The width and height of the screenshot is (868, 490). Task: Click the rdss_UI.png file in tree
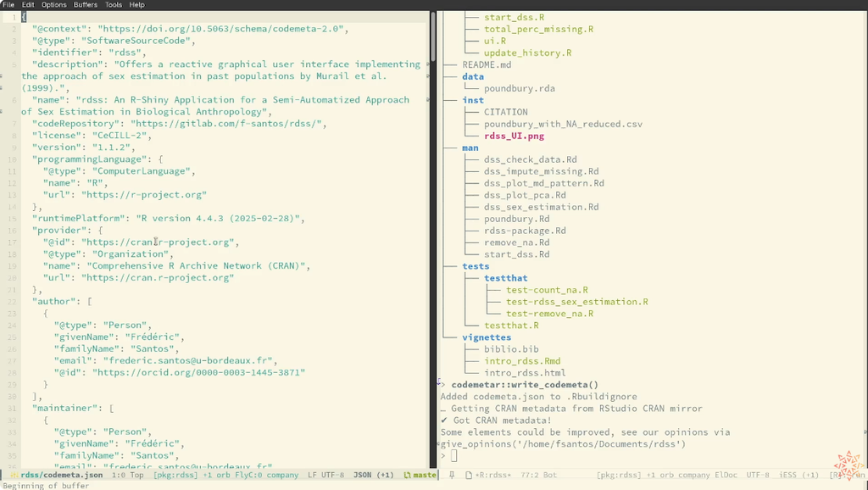[514, 136]
